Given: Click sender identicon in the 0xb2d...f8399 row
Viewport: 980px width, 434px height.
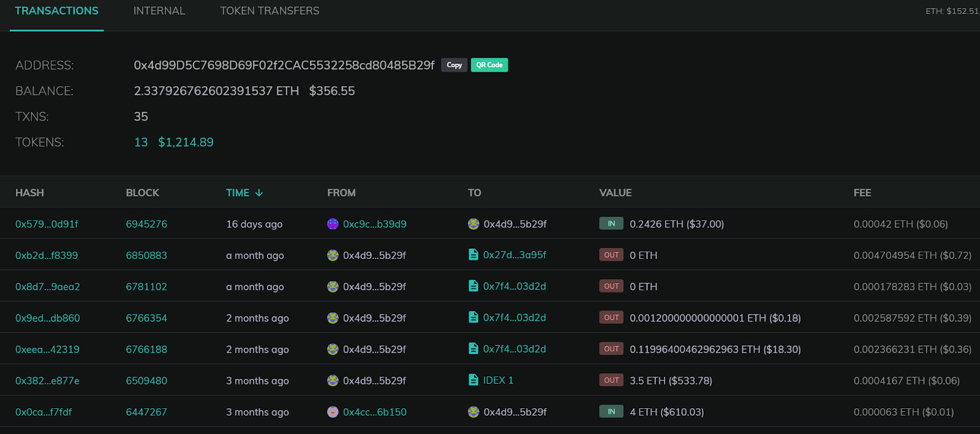Looking at the screenshot, I should pos(333,255).
